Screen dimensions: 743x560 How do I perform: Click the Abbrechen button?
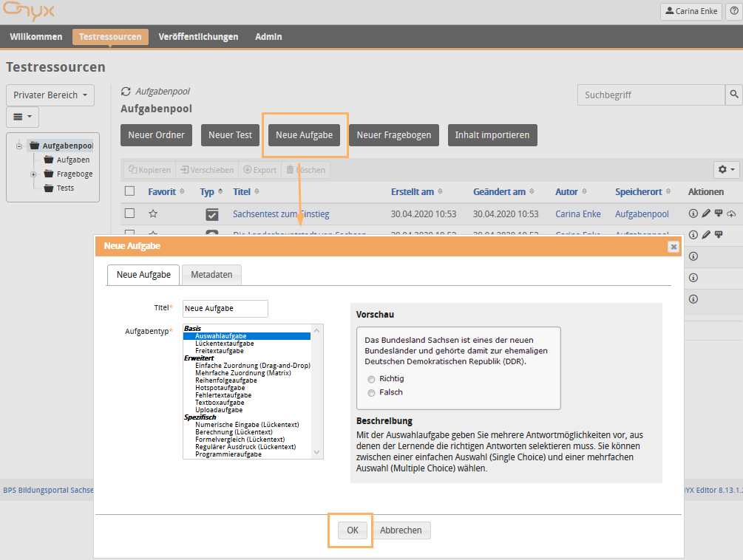(x=401, y=530)
